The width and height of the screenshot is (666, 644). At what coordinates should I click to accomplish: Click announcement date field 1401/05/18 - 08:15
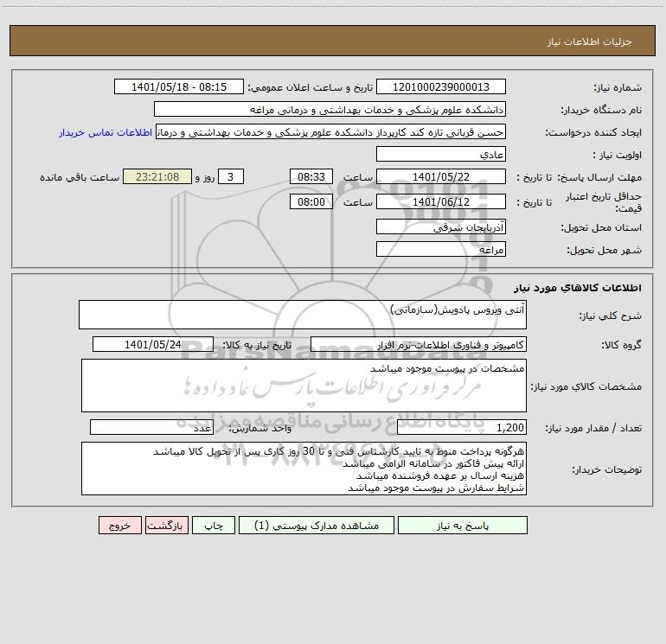click(179, 86)
